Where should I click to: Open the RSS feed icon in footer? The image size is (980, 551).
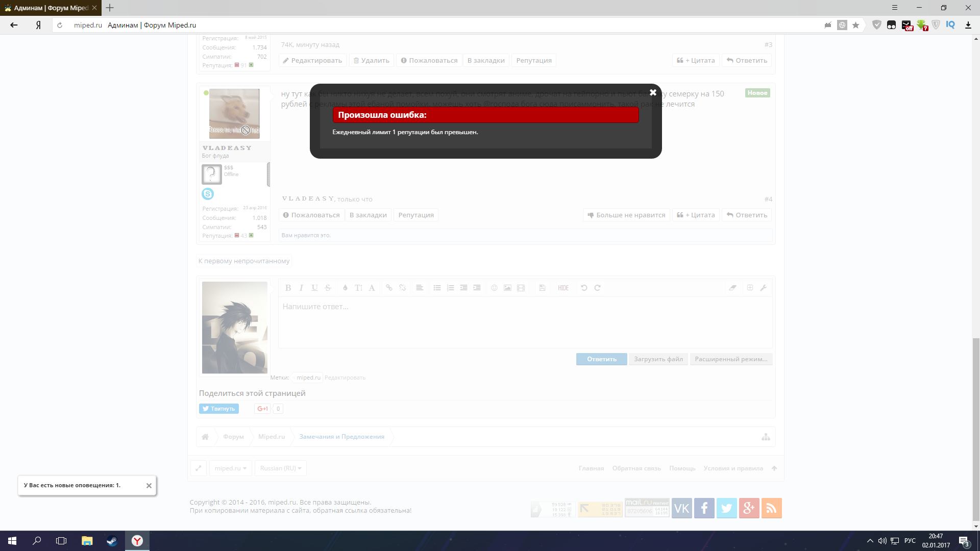click(772, 508)
